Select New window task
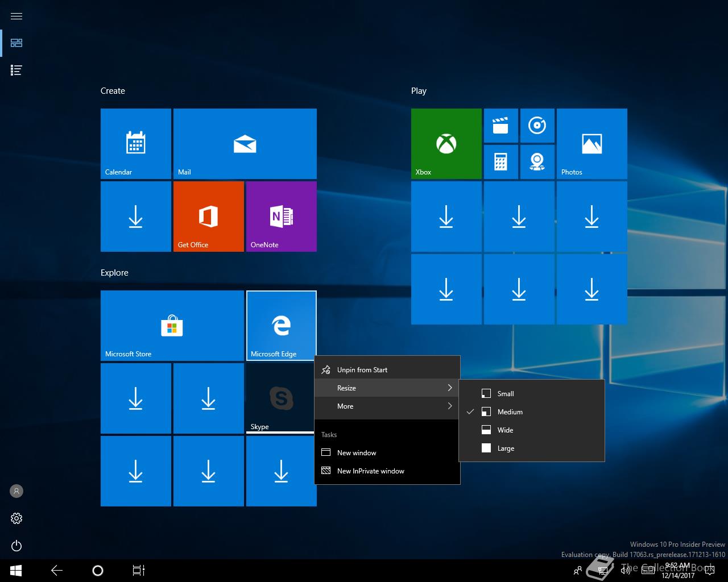This screenshot has height=582, width=728. coord(387,453)
